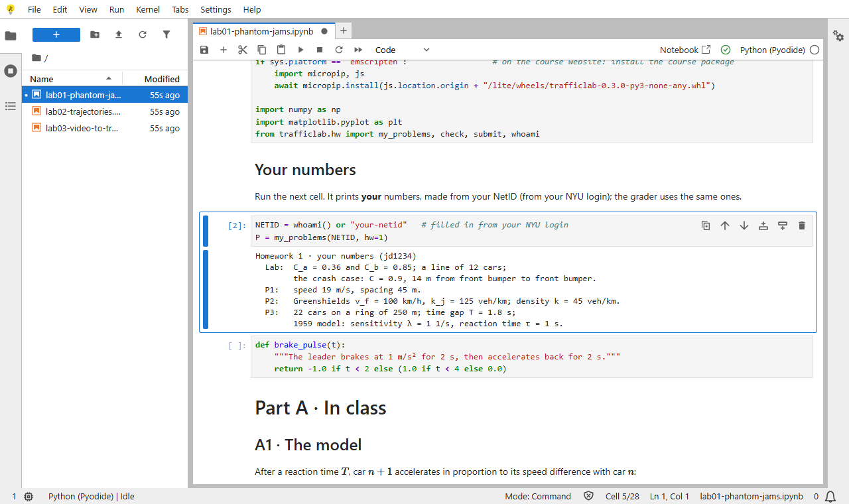The image size is (849, 504).
Task: Move the active cell up
Action: point(725,225)
